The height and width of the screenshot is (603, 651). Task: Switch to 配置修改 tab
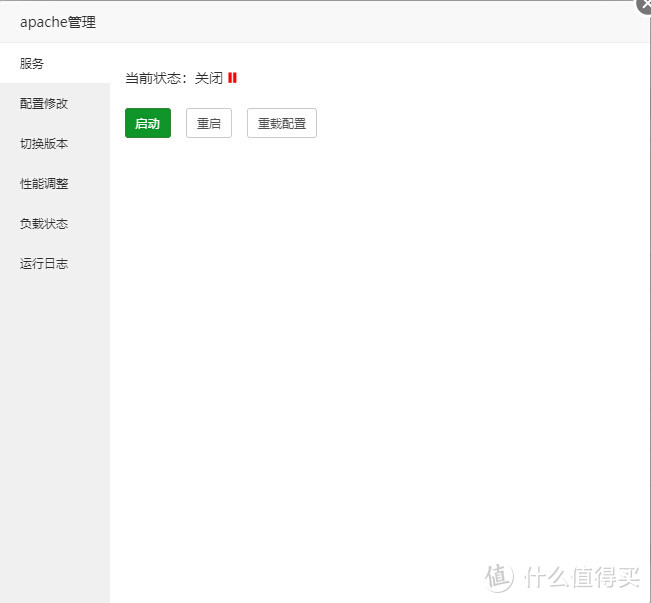coord(55,103)
